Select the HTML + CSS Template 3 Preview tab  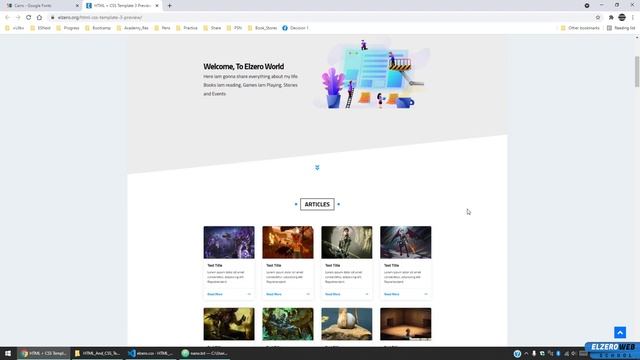coord(122,6)
